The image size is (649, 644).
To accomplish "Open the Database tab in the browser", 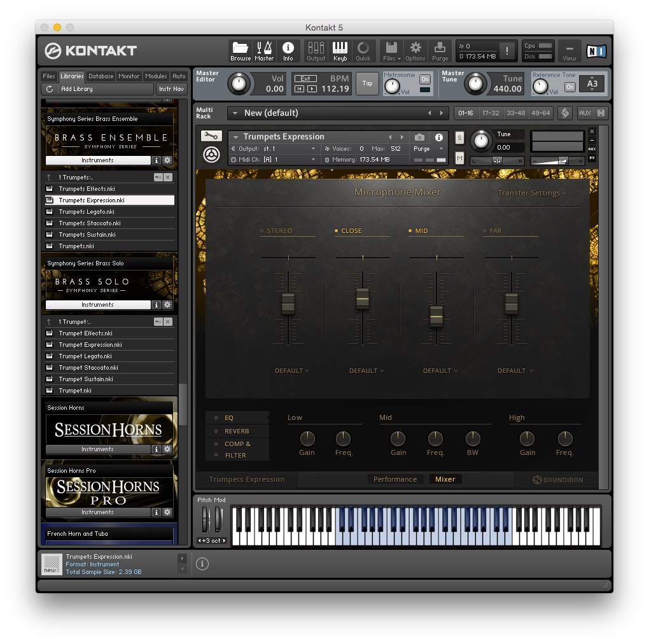I will (x=101, y=76).
